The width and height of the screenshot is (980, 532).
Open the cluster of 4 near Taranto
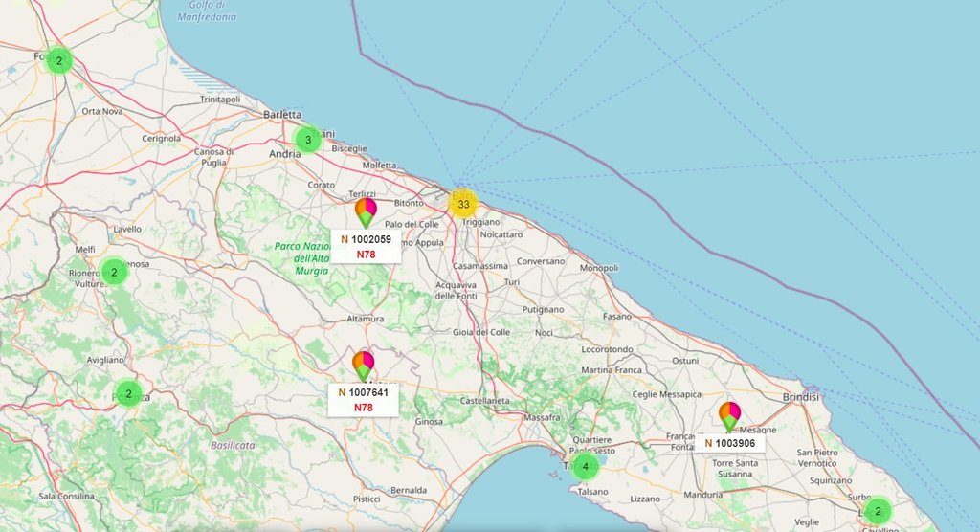coord(585,467)
